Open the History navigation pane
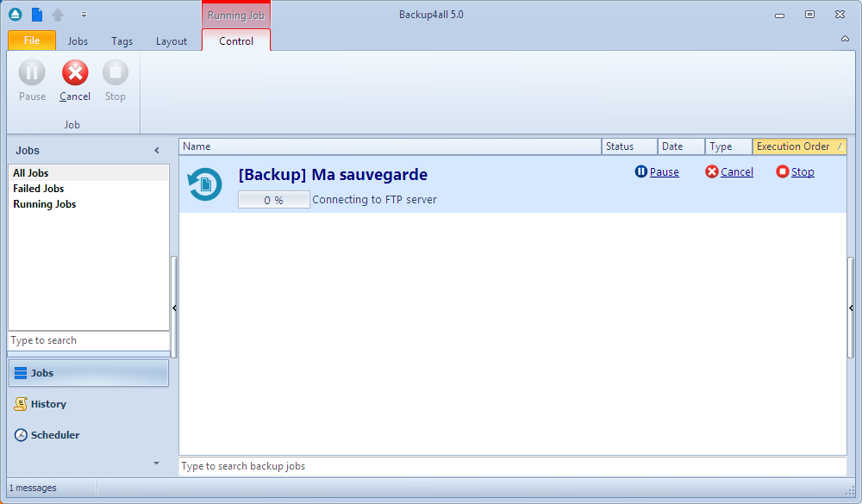 [x=89, y=404]
